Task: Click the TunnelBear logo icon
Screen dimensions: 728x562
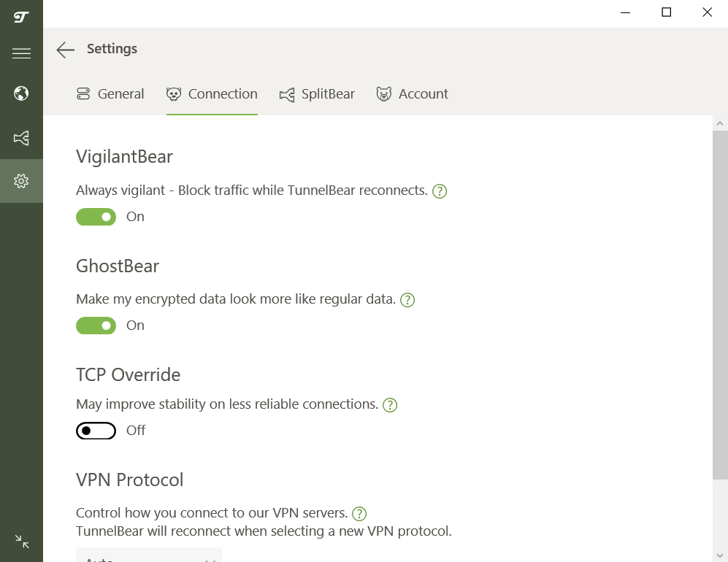Action: point(21,18)
